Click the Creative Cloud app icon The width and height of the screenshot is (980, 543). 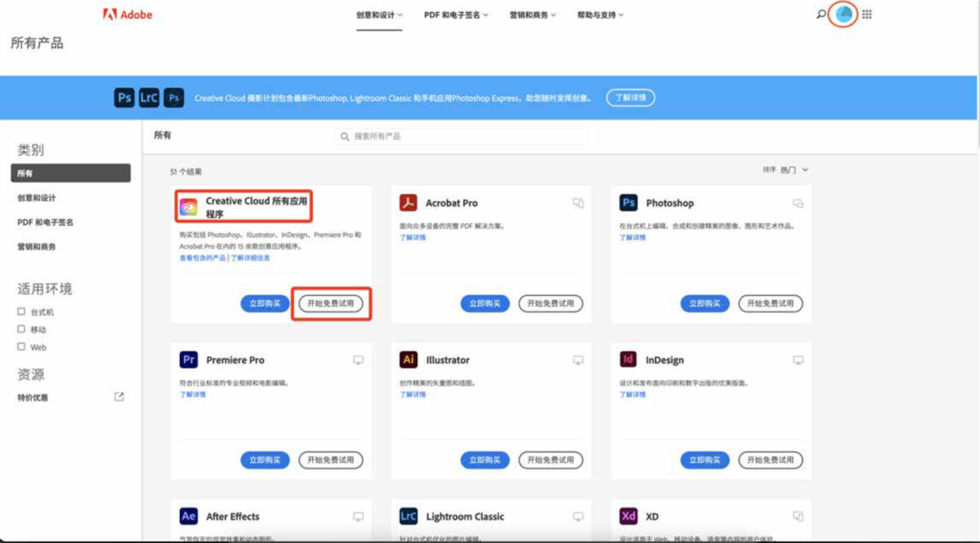(188, 206)
